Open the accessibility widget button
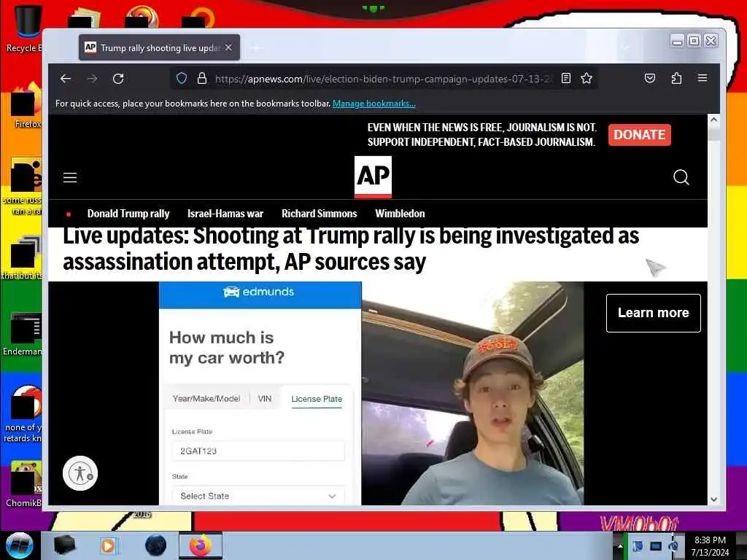The height and width of the screenshot is (560, 747). (x=80, y=473)
